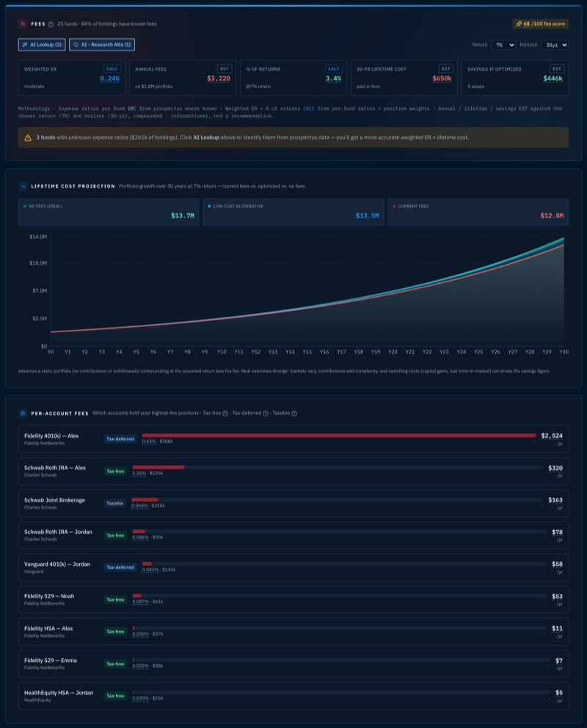Viewport: 587px width, 728px height.
Task: Click the 0.087% rate under Fidelity 529 Noah
Action: pyautogui.click(x=140, y=602)
